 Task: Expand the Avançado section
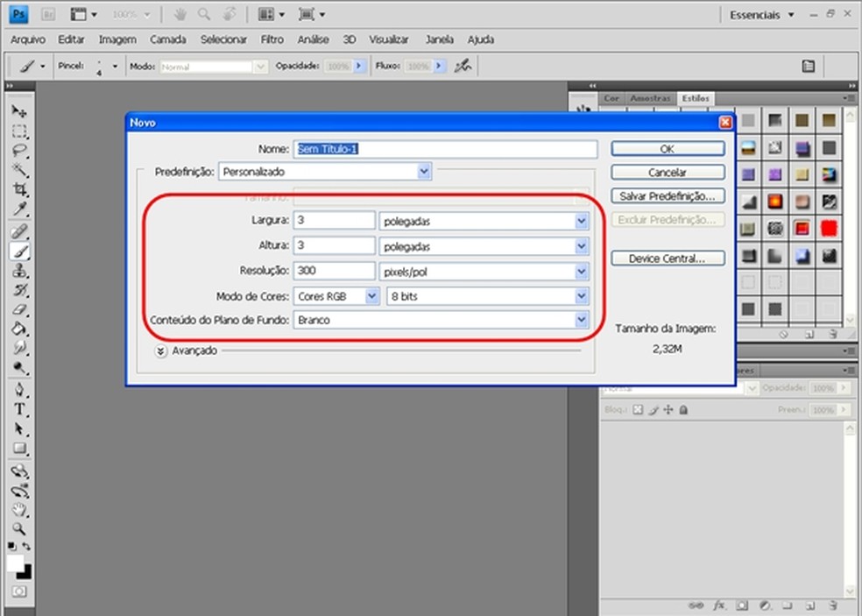161,350
